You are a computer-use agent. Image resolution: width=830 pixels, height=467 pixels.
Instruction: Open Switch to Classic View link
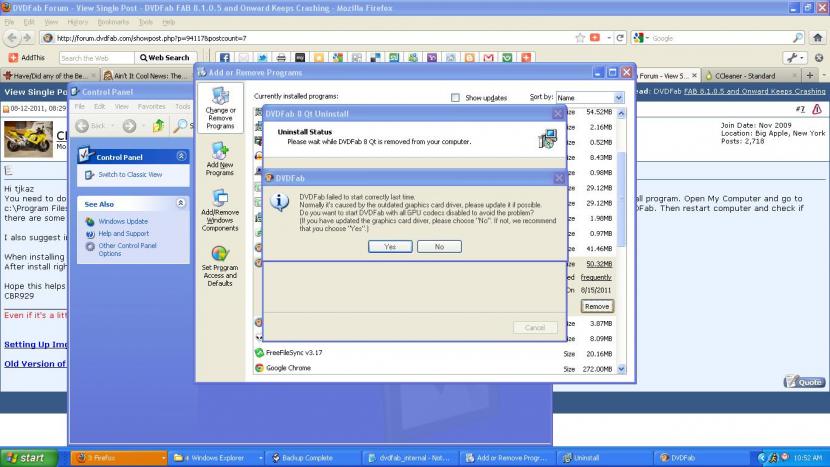coord(130,175)
